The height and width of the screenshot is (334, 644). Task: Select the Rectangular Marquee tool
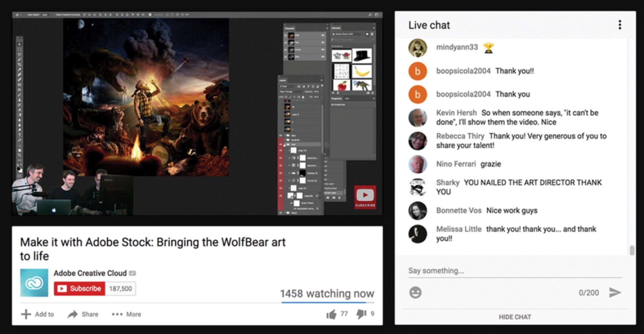19,49
